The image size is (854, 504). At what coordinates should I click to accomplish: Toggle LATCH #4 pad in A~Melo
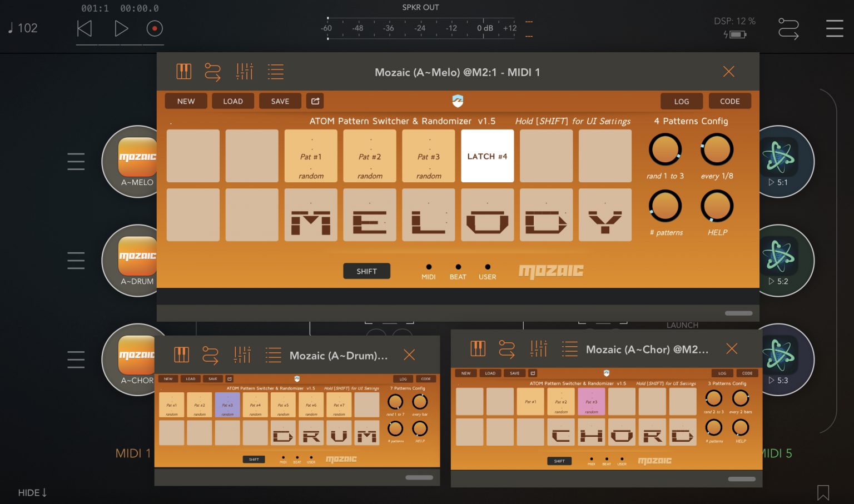coord(488,156)
